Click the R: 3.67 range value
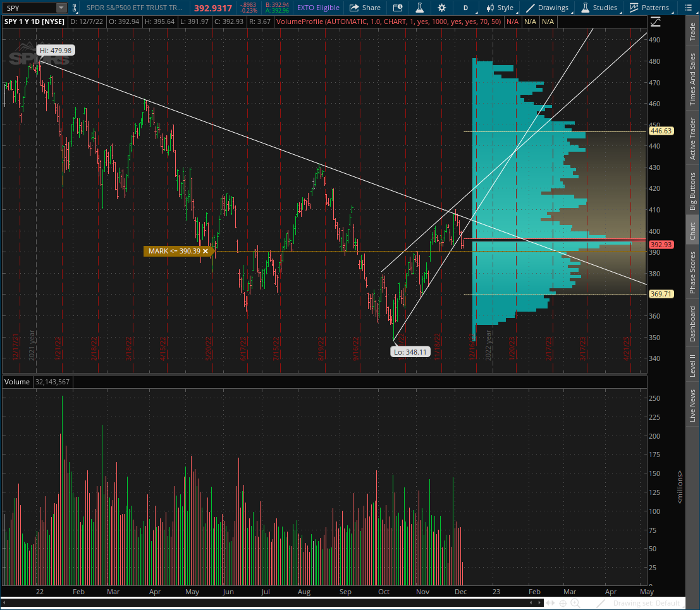Image resolution: width=700 pixels, height=610 pixels. (x=259, y=21)
